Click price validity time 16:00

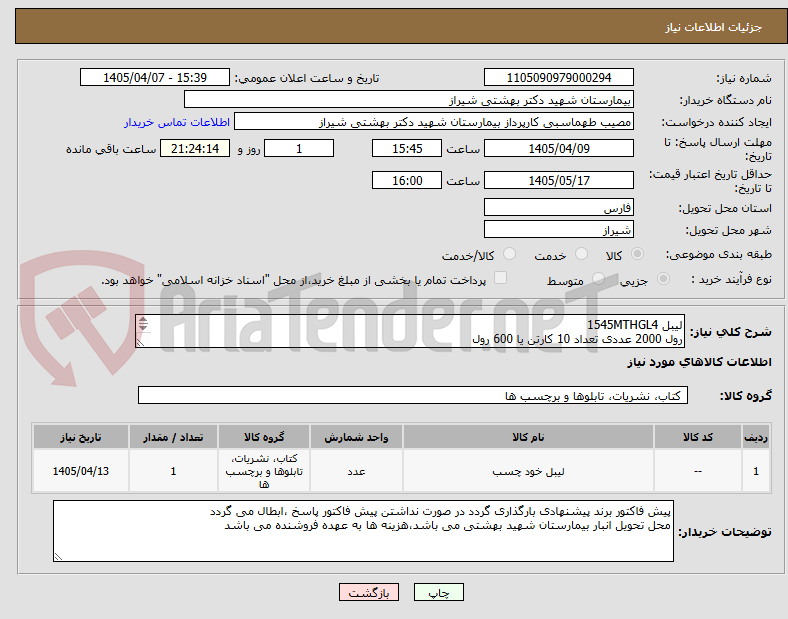pyautogui.click(x=407, y=180)
